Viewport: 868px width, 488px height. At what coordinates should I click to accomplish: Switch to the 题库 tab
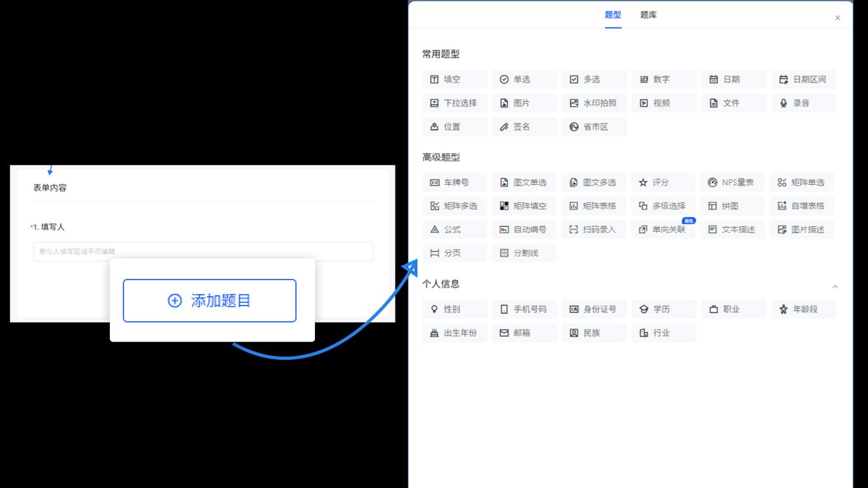pyautogui.click(x=648, y=14)
